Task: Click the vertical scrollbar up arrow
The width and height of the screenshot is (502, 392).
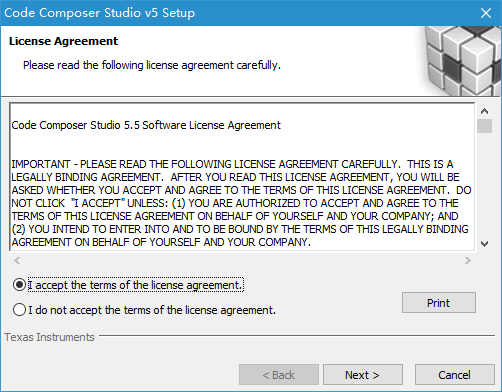Action: (x=484, y=111)
